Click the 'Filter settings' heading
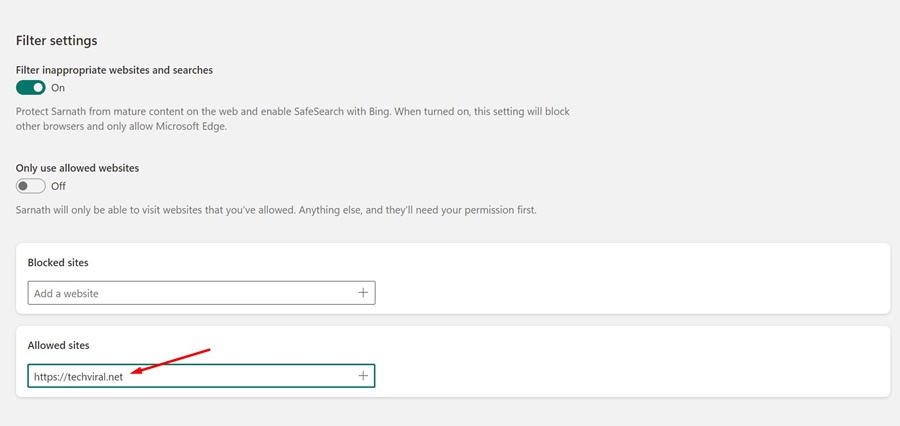 tap(56, 41)
